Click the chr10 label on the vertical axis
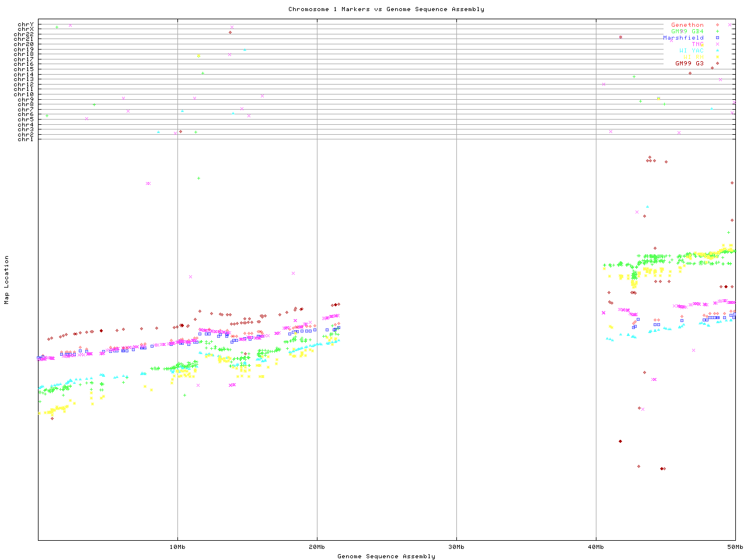747x560 pixels. click(24, 94)
